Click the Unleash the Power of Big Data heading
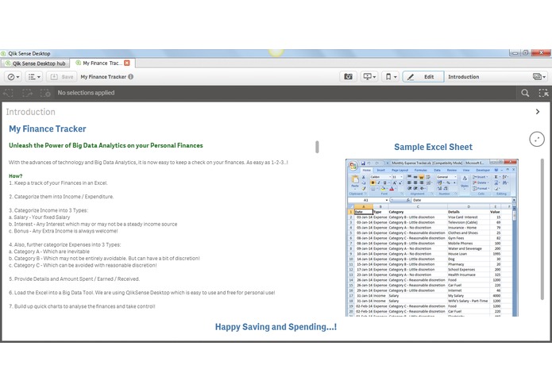Screen dimensions: 552x392 tap(106, 145)
